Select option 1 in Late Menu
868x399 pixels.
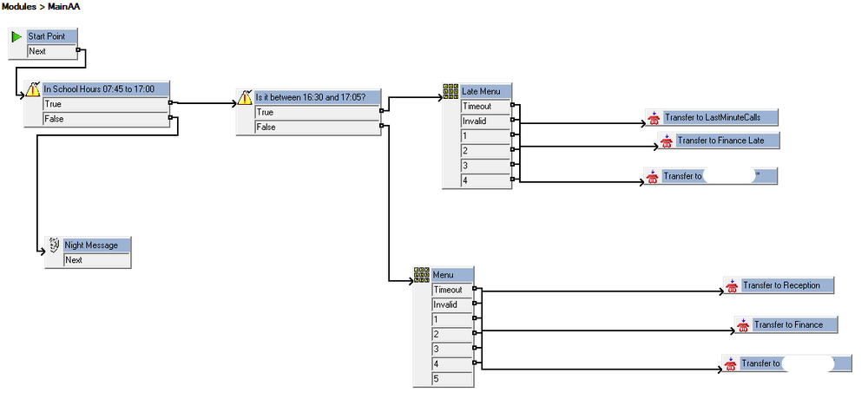(485, 135)
